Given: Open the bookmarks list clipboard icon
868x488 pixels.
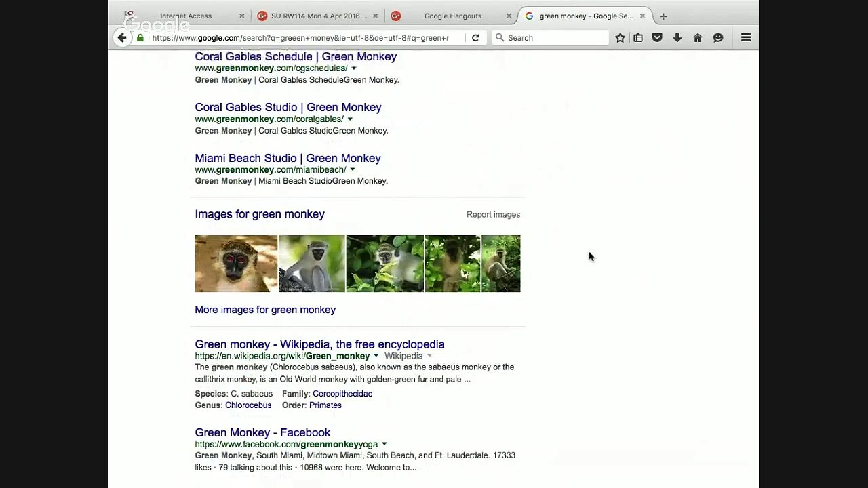Looking at the screenshot, I should (638, 38).
